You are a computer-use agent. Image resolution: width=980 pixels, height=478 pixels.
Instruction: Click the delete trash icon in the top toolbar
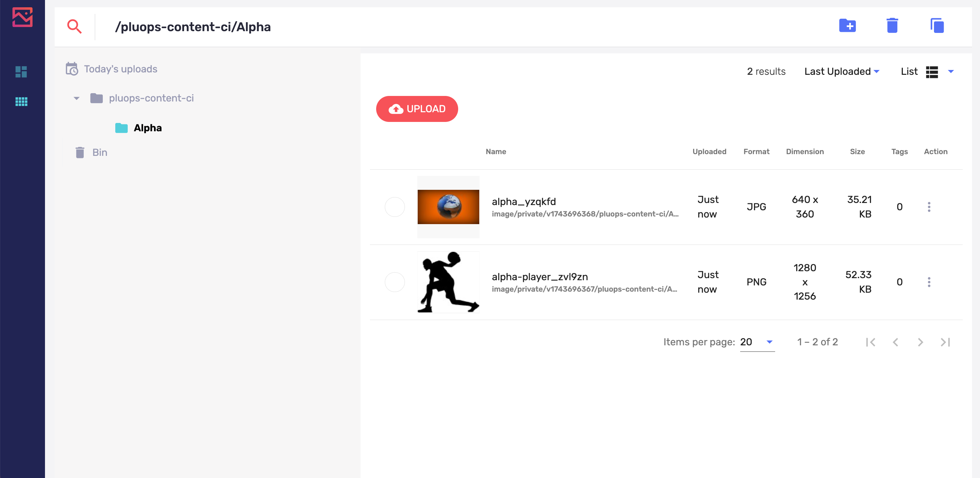tap(892, 26)
